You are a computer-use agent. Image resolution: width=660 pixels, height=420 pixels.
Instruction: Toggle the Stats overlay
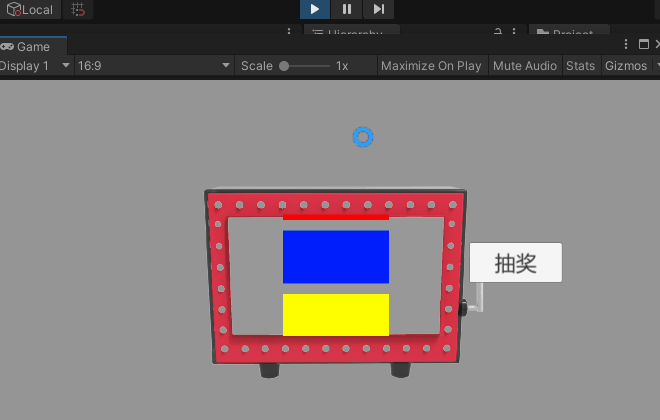click(580, 66)
